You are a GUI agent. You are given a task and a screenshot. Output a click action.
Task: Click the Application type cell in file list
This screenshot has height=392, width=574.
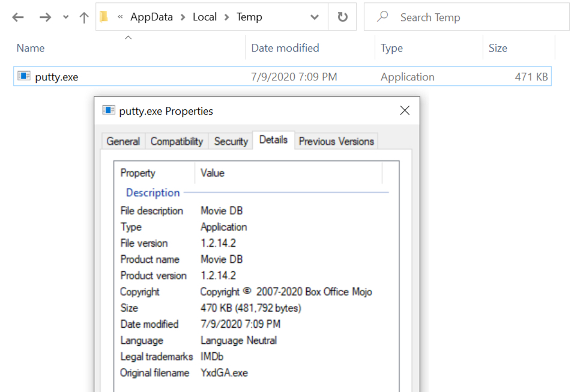click(408, 77)
